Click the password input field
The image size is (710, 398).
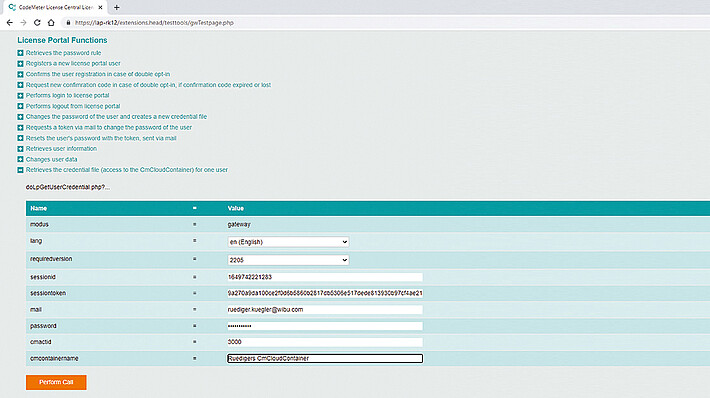[x=325, y=326]
